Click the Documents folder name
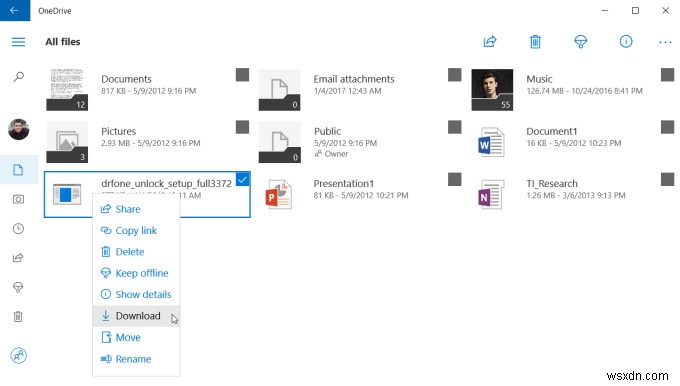The width and height of the screenshot is (680, 386). [x=126, y=79]
